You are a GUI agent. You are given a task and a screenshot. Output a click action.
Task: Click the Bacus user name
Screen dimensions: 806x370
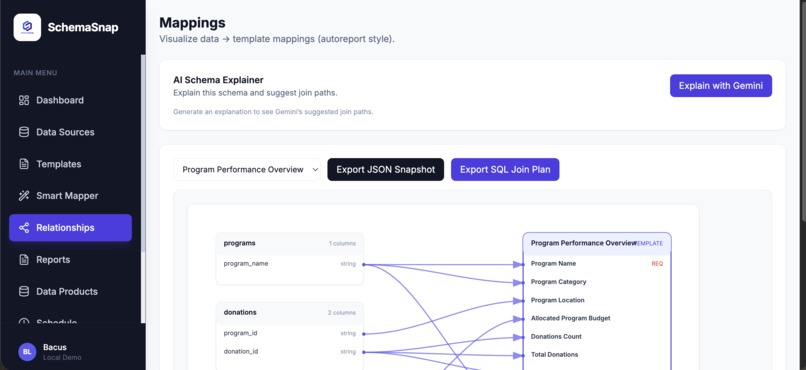click(54, 347)
